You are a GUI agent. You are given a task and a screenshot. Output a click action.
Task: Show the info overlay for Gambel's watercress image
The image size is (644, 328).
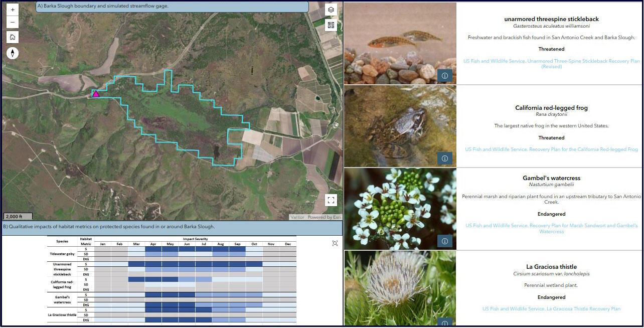click(x=444, y=241)
